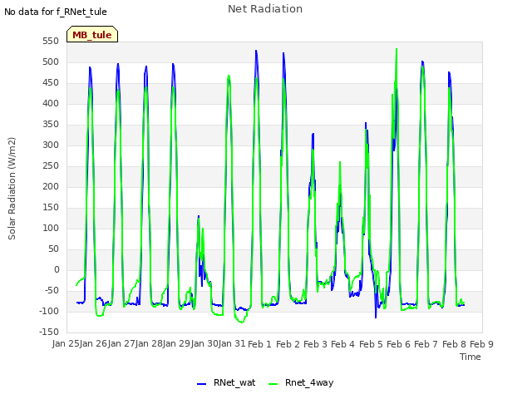The height and width of the screenshot is (399, 532).
Task: Click the blue RNet_wat legend color marker
Action: (x=201, y=384)
